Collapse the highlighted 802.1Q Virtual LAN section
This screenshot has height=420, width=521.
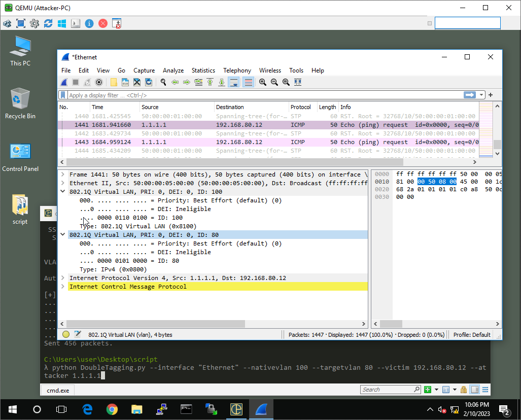click(63, 234)
